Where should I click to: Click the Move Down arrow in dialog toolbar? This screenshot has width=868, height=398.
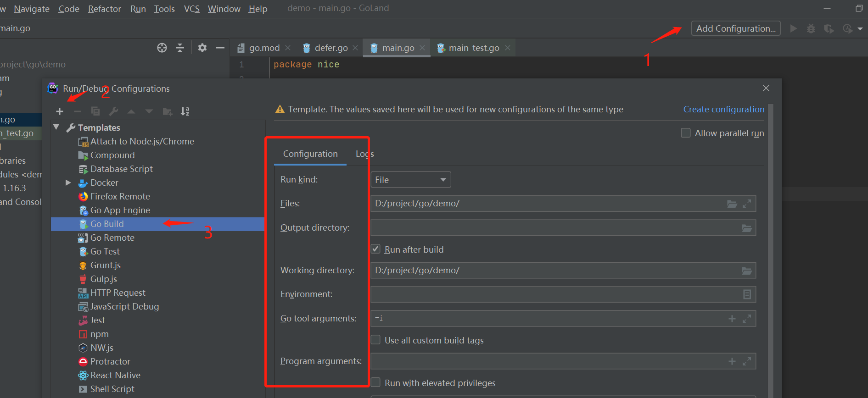(x=149, y=111)
